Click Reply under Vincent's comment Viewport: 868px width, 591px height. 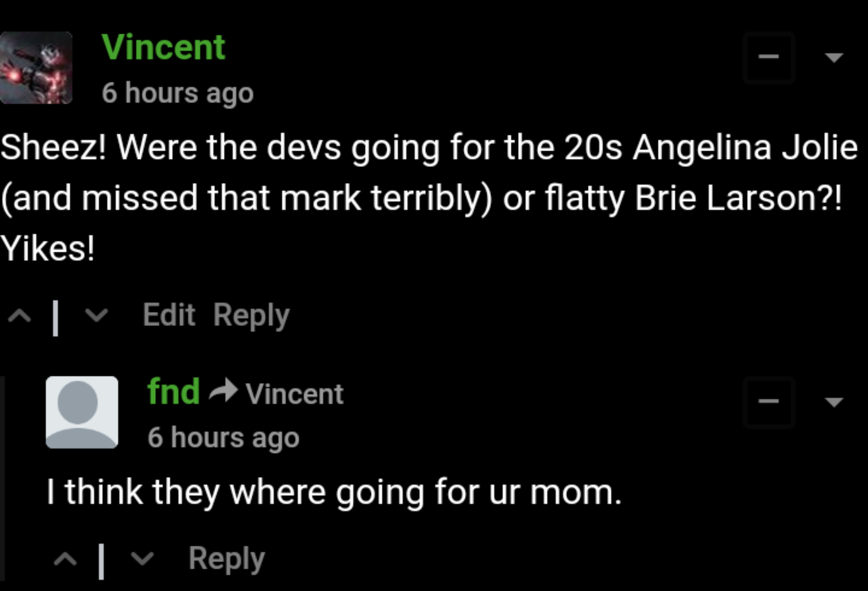pos(251,316)
